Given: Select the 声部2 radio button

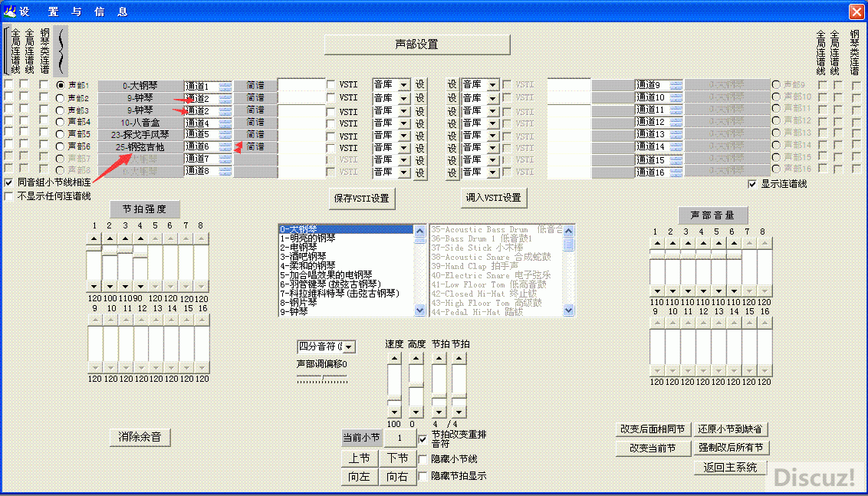Looking at the screenshot, I should pyautogui.click(x=61, y=98).
